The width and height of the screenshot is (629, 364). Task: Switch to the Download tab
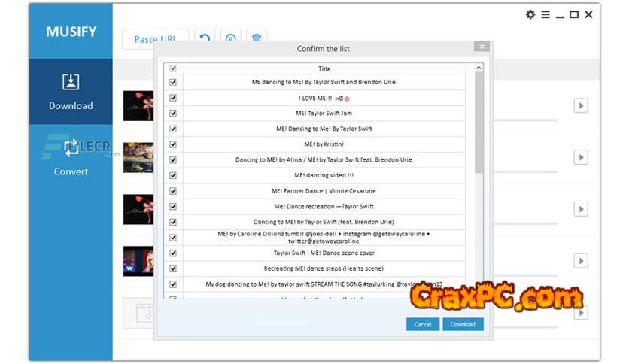[x=71, y=91]
